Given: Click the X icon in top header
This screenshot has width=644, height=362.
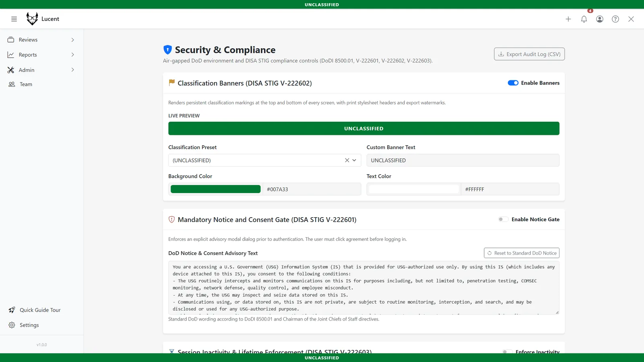Looking at the screenshot, I should click(631, 19).
